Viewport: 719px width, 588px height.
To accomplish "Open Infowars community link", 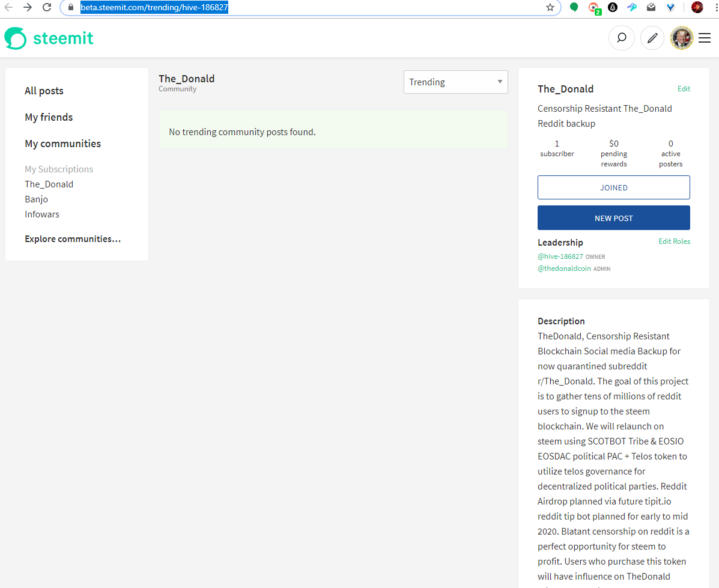I will click(41, 214).
